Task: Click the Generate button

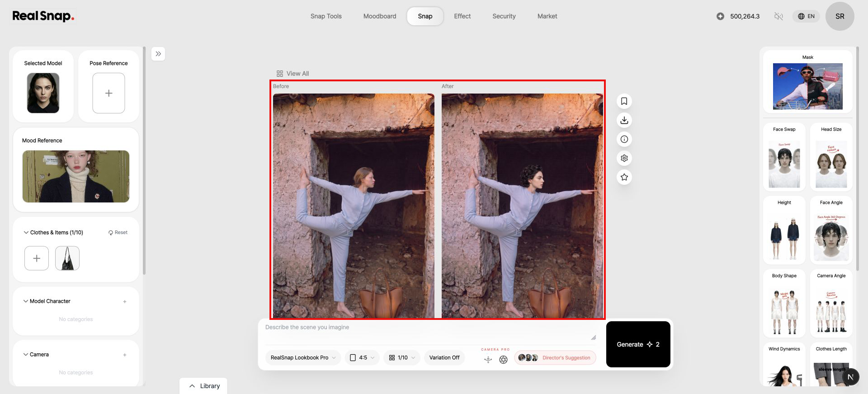Action: (x=638, y=344)
